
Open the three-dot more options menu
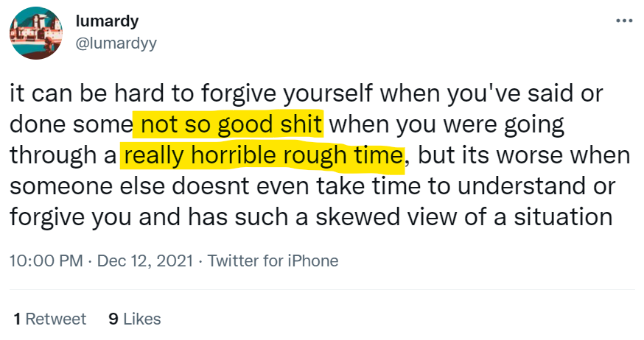[623, 20]
